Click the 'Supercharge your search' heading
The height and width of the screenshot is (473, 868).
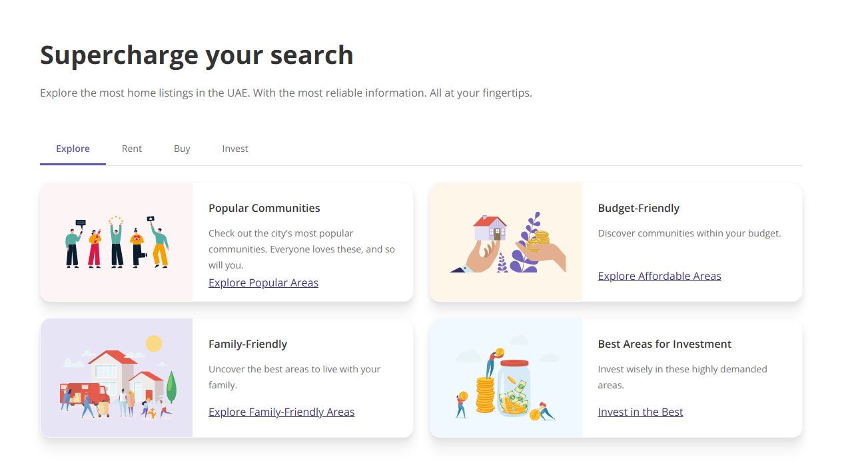pos(197,55)
